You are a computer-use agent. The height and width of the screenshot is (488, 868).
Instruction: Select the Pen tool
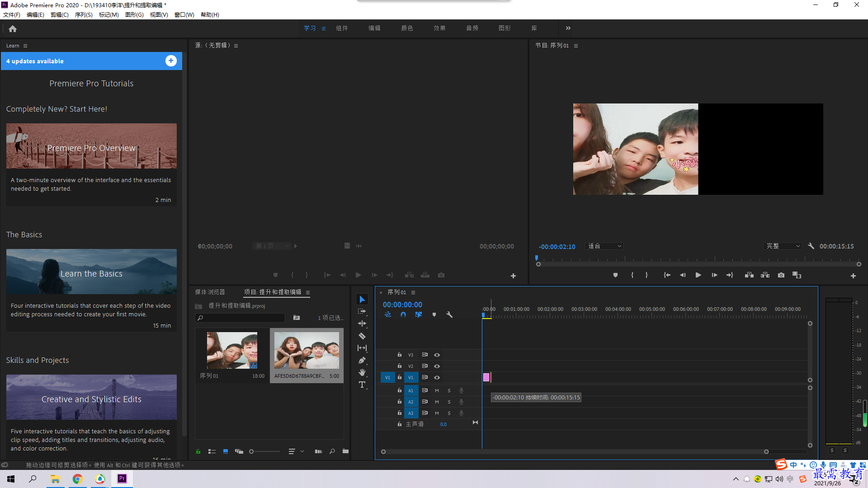click(362, 360)
